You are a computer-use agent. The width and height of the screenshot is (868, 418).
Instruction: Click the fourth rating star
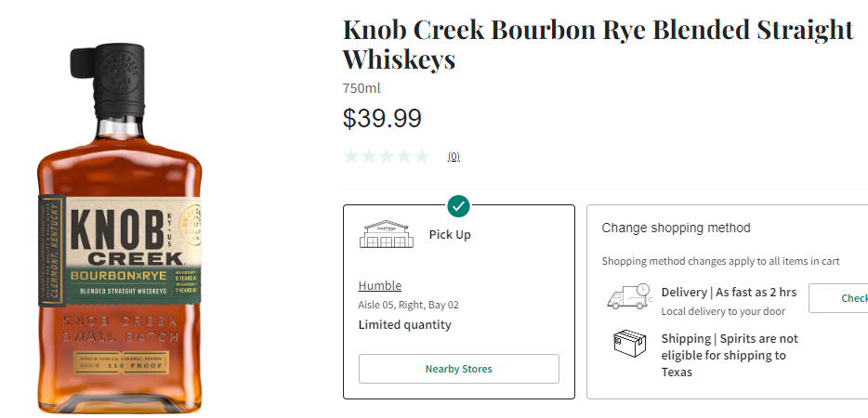[404, 156]
